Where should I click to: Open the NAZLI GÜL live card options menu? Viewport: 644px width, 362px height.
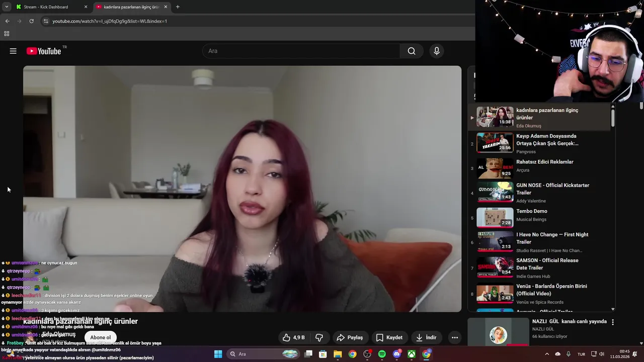(x=613, y=322)
